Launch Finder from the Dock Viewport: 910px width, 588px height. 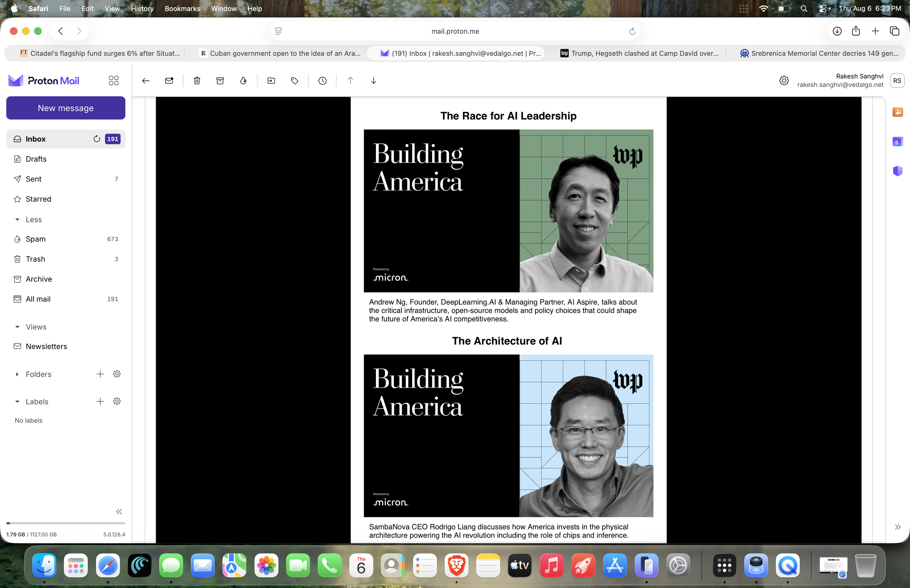[x=44, y=565]
